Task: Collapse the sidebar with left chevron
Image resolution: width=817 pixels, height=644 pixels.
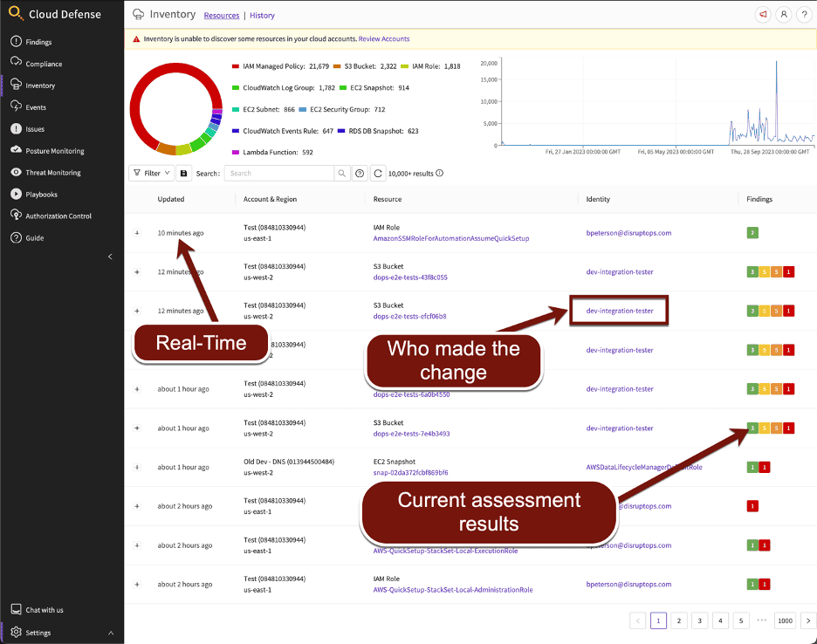Action: tap(110, 257)
